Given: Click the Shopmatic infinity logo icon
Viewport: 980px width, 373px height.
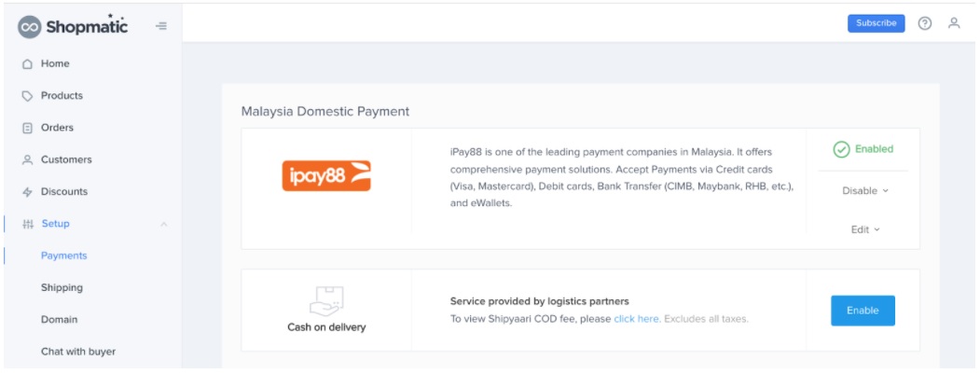Looking at the screenshot, I should (29, 27).
